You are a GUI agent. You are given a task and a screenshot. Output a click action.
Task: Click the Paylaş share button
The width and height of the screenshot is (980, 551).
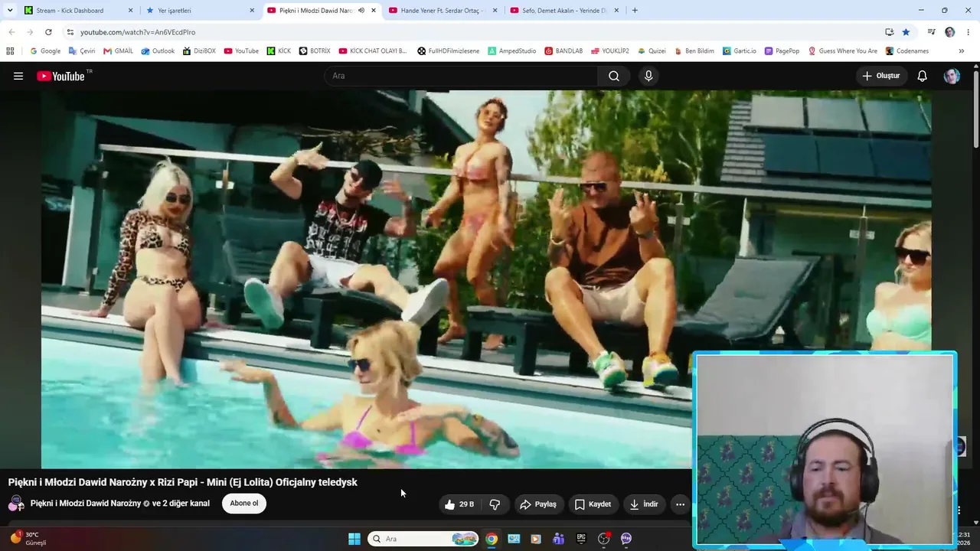[x=538, y=504]
